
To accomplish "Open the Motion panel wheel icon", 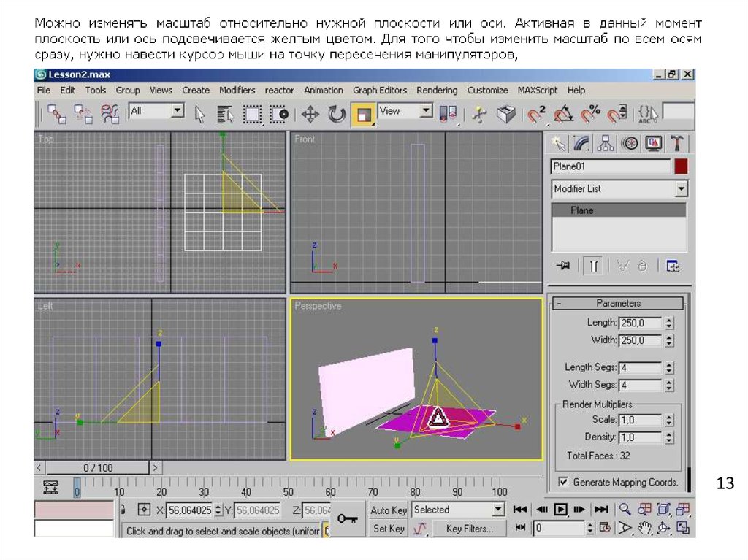I will [629, 143].
